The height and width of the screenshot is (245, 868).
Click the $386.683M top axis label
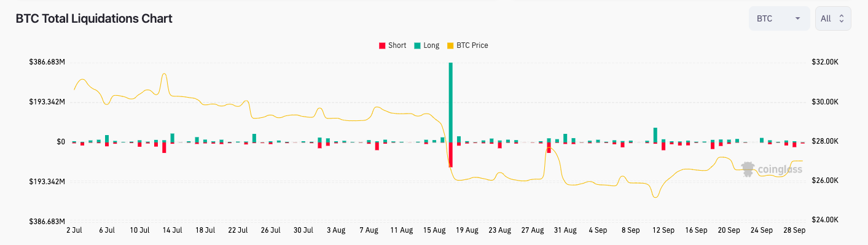(x=47, y=62)
